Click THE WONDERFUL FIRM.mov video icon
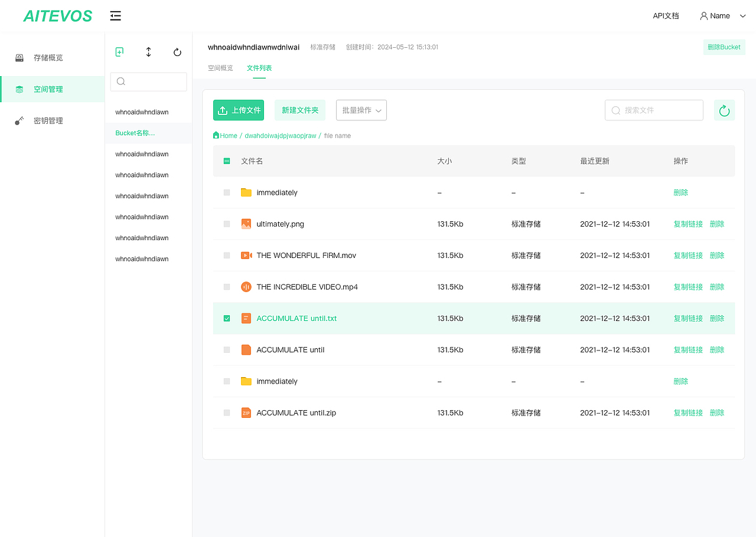The width and height of the screenshot is (756, 537). 246,256
